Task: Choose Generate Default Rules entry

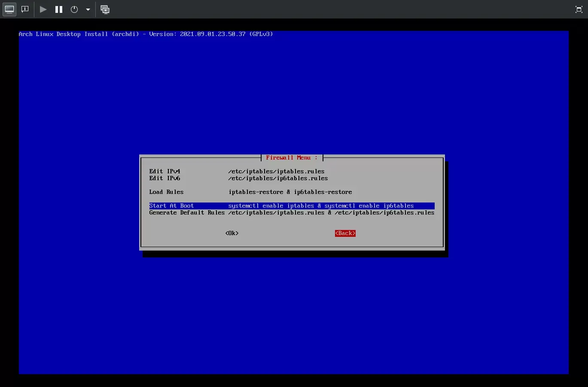Action: [187, 212]
